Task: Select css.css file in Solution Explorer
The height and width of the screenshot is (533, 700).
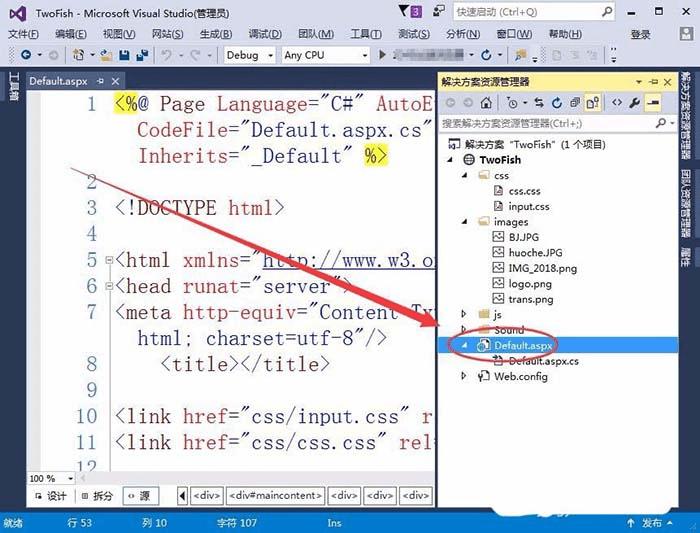Action: pyautogui.click(x=524, y=191)
